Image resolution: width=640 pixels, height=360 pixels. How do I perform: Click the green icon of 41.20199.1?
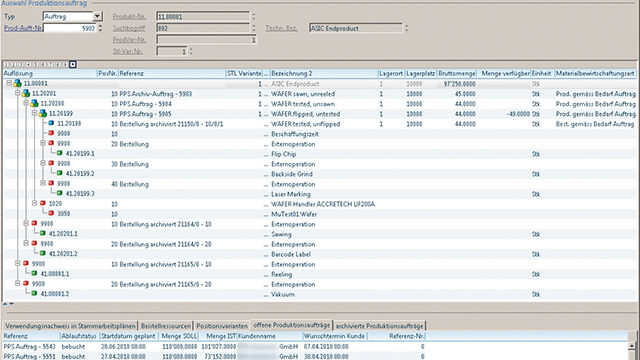tap(60, 153)
